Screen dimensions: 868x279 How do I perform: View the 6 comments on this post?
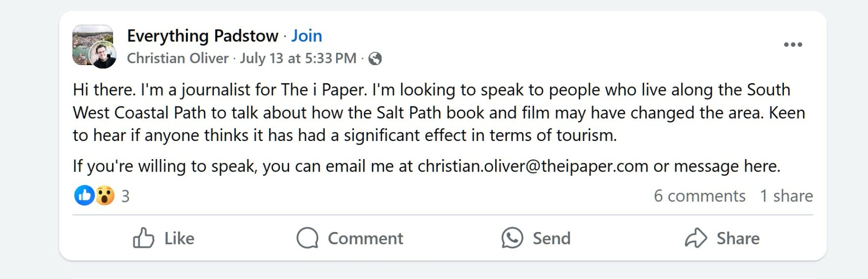tap(700, 196)
